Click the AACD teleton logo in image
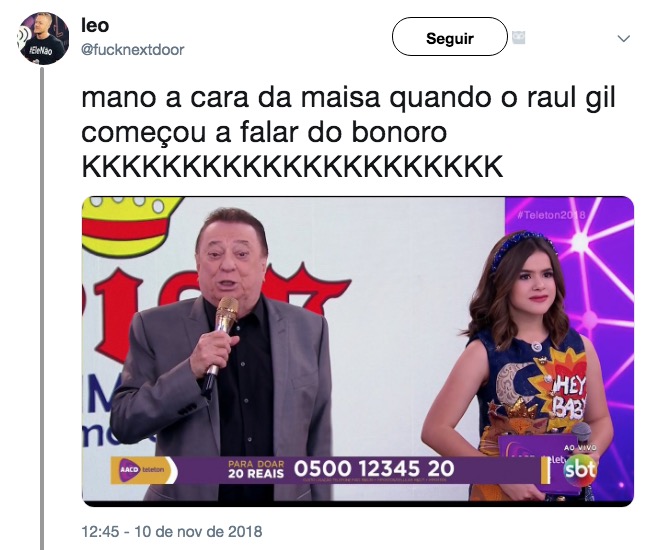The height and width of the screenshot is (550, 656). pos(142,470)
